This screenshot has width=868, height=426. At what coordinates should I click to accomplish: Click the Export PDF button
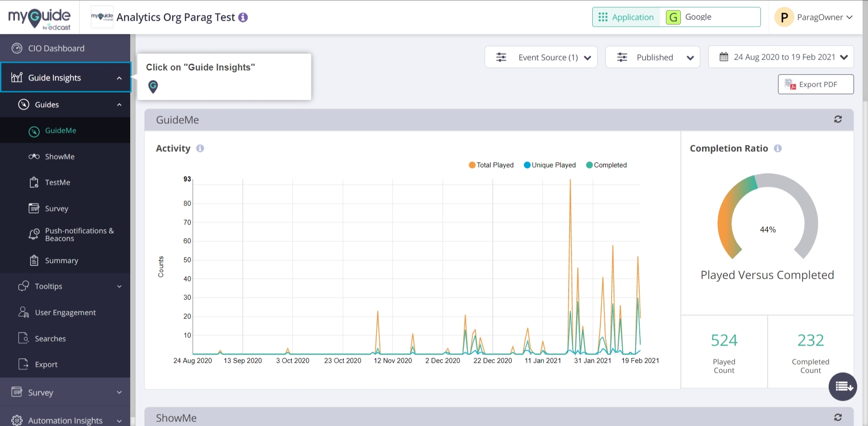click(x=816, y=84)
